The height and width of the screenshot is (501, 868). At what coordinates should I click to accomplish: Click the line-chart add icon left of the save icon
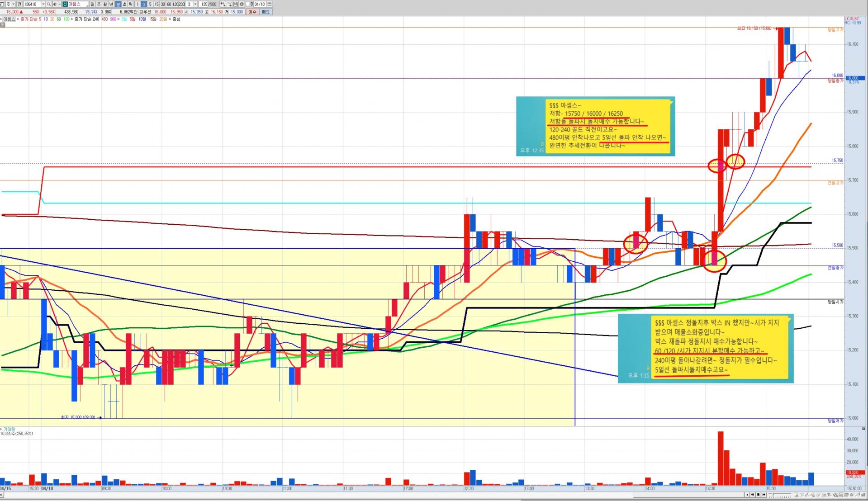pyautogui.click(x=229, y=4)
